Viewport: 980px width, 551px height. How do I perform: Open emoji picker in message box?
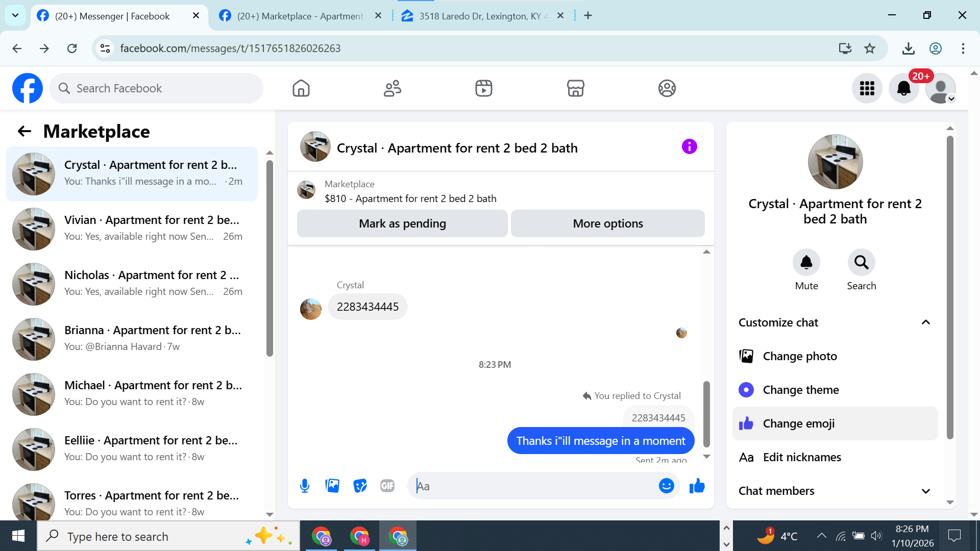click(666, 486)
